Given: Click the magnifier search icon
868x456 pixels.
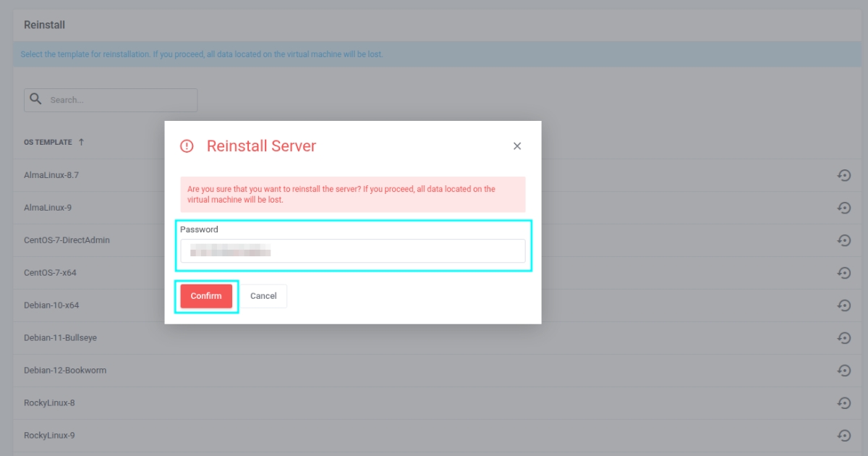Looking at the screenshot, I should 35,99.
